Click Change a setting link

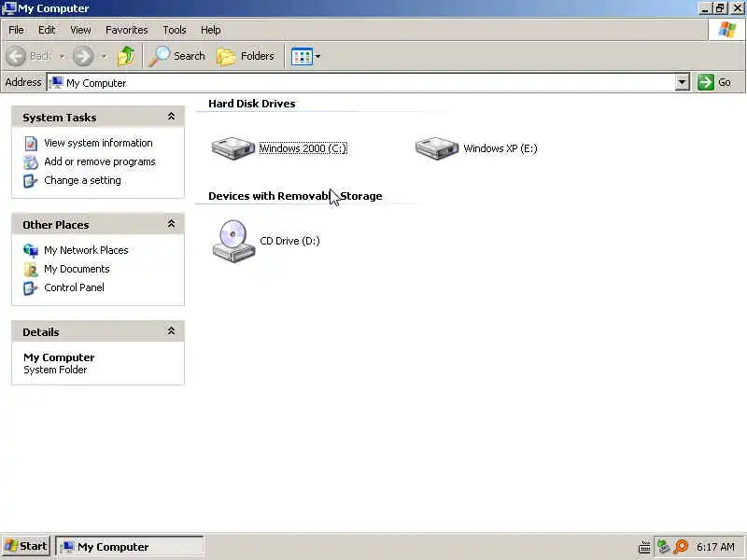(82, 180)
